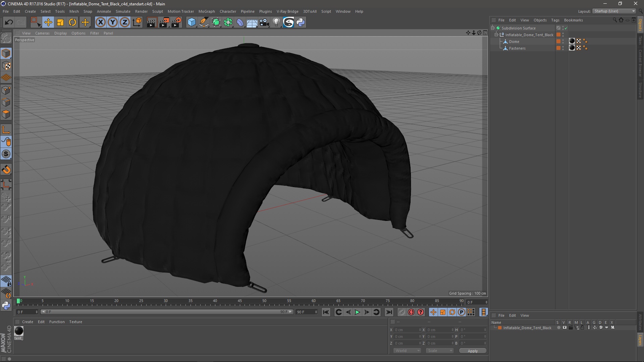Open the MoGraph menu
The width and height of the screenshot is (644, 362).
pyautogui.click(x=207, y=11)
